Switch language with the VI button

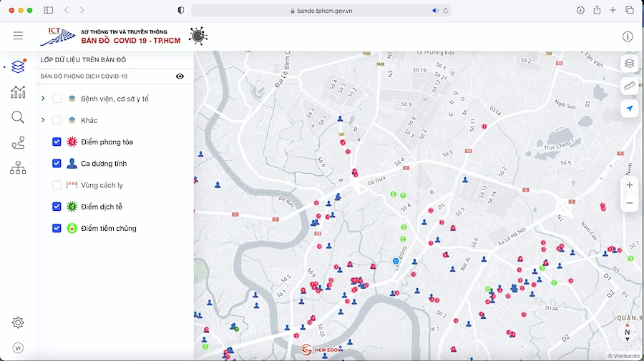click(x=18, y=348)
